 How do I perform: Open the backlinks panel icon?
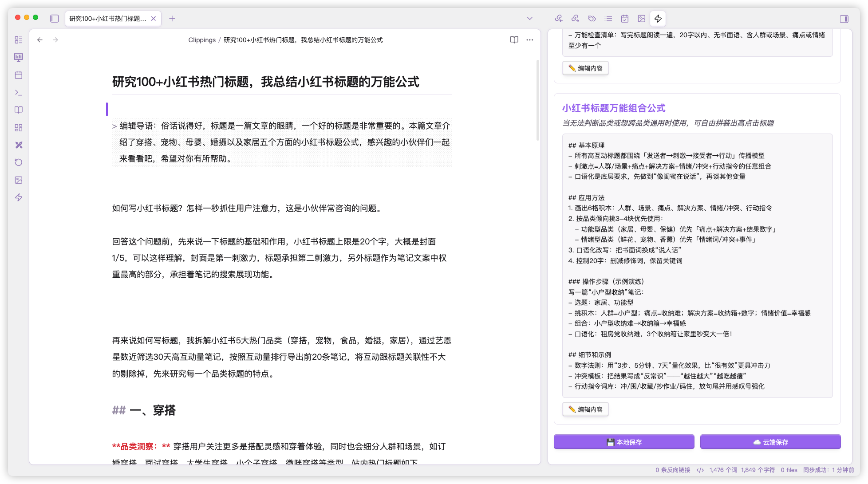click(x=559, y=19)
